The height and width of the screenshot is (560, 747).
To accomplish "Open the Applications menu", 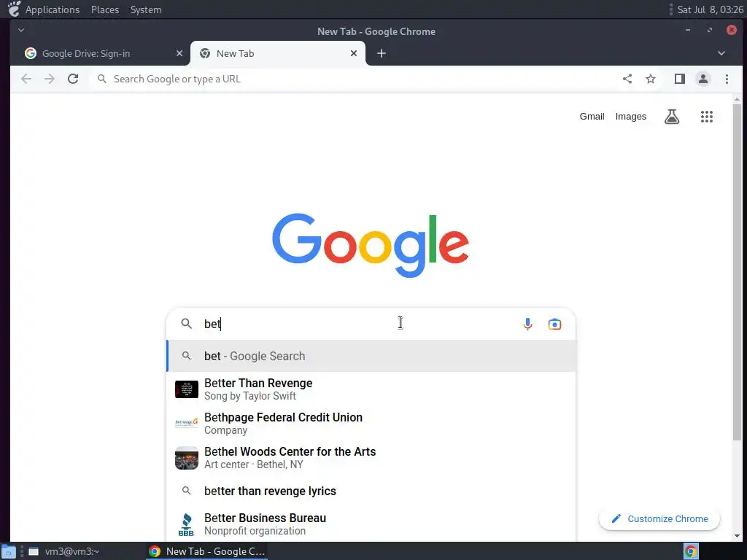I will point(53,9).
